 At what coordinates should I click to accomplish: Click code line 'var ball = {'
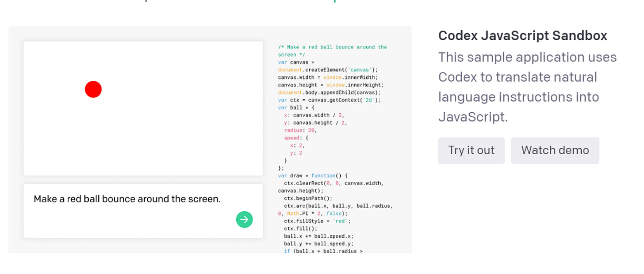click(x=296, y=107)
